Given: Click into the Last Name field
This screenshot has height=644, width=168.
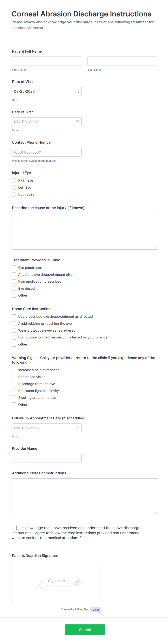Looking at the screenshot, I should [x=123, y=61].
